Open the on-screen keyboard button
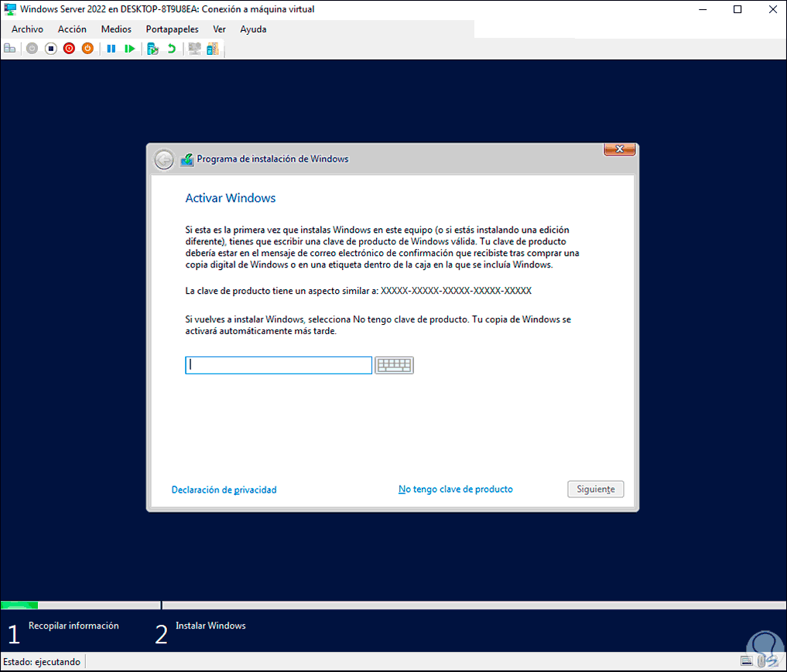 [395, 365]
